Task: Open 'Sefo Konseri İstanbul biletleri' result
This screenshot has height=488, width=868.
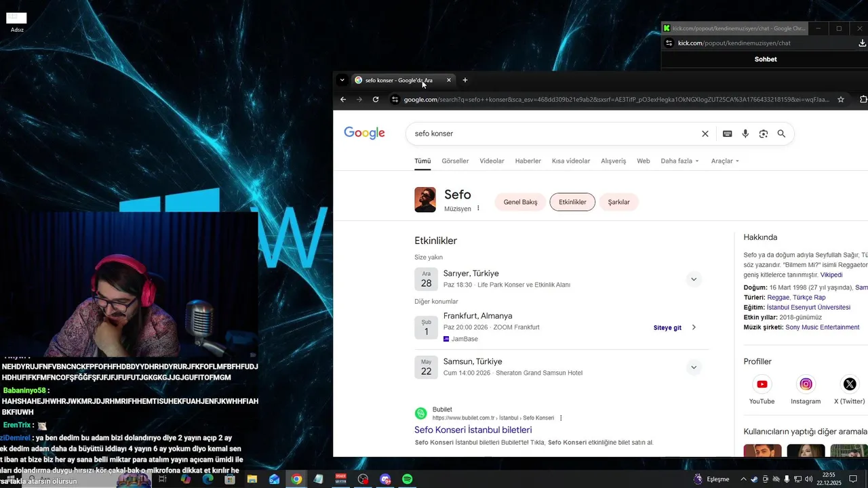Action: 473,430
